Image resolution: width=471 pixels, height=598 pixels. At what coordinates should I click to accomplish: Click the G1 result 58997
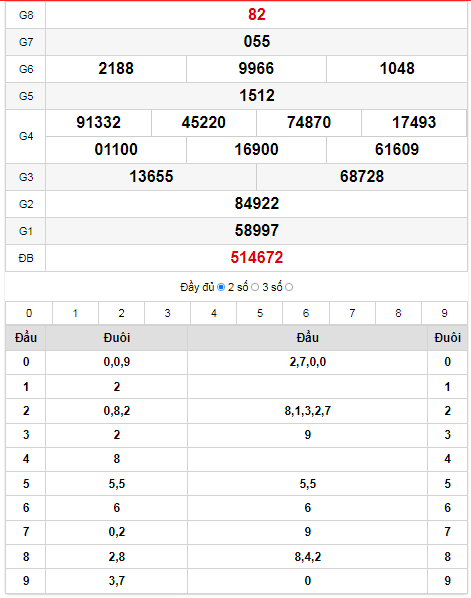[x=257, y=230]
